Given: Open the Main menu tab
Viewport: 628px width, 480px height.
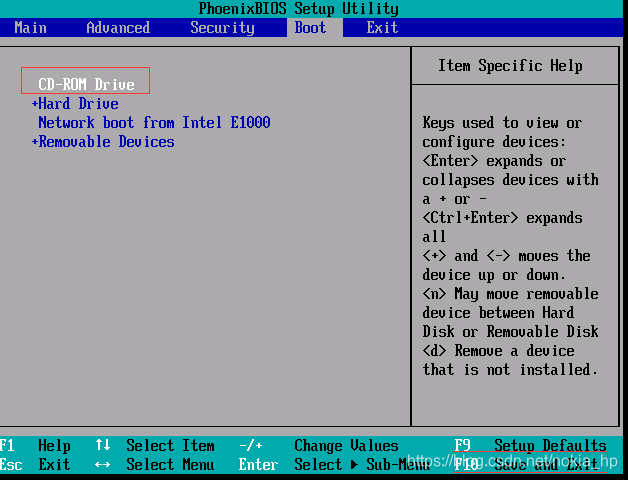Looking at the screenshot, I should click(30, 28).
